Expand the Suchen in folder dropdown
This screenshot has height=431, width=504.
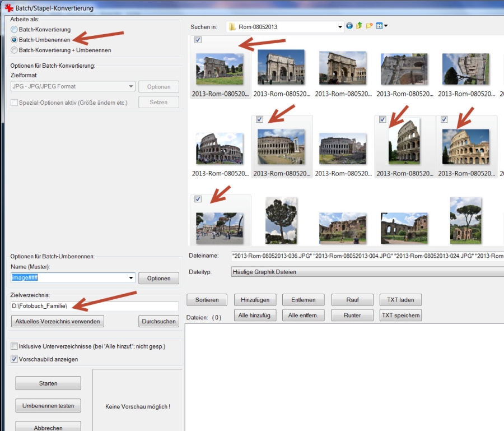[x=340, y=26]
